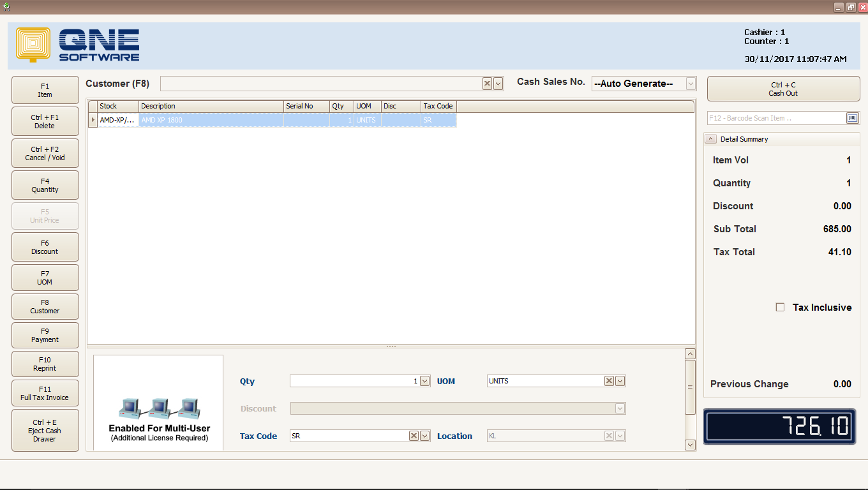The image size is (868, 490).
Task: Click the F7 UOM button
Action: (45, 278)
